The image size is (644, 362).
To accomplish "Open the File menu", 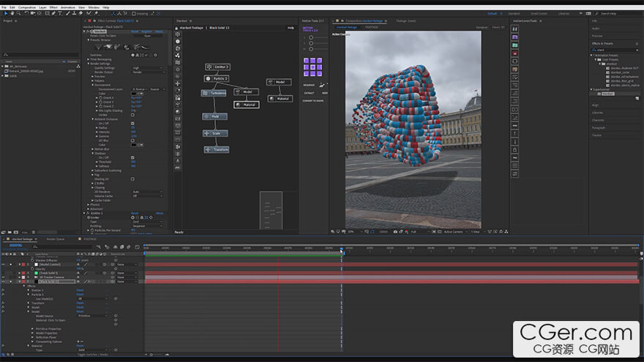I will point(4,7).
